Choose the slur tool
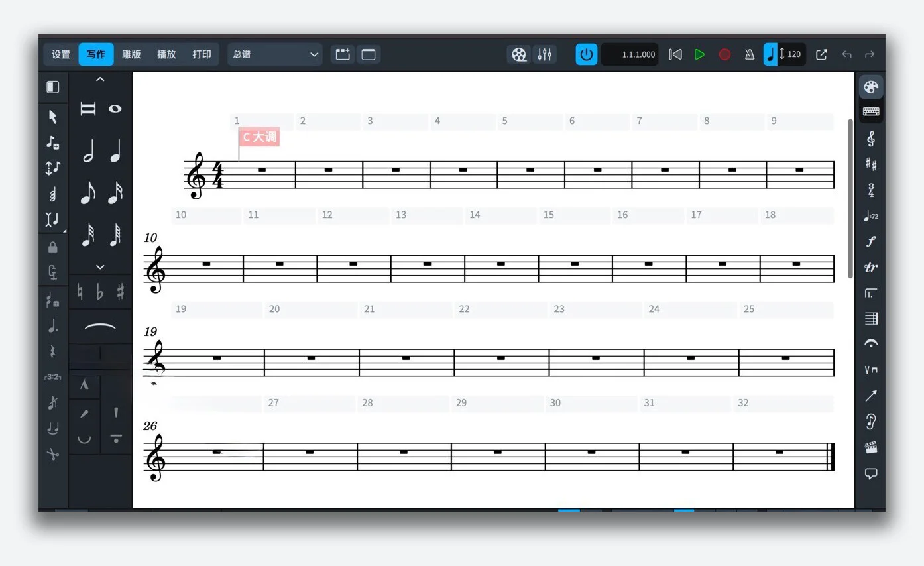Viewport: 924px width, 566px height. coord(100,326)
